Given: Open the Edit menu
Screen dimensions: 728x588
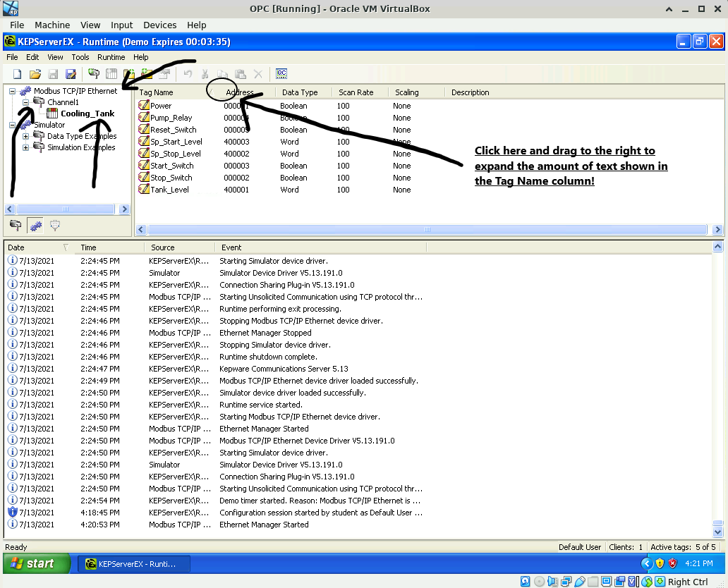Looking at the screenshot, I should 32,57.
